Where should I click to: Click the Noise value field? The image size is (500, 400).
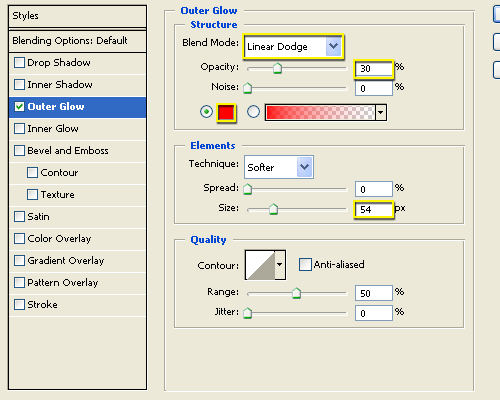(x=374, y=88)
